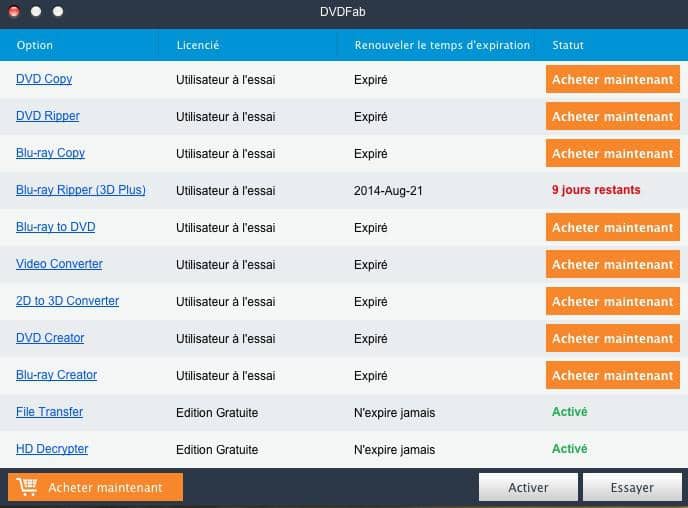Click Acheter maintenant for 2D to 3D Converter
Viewport: 688px width, 508px height.
point(613,301)
